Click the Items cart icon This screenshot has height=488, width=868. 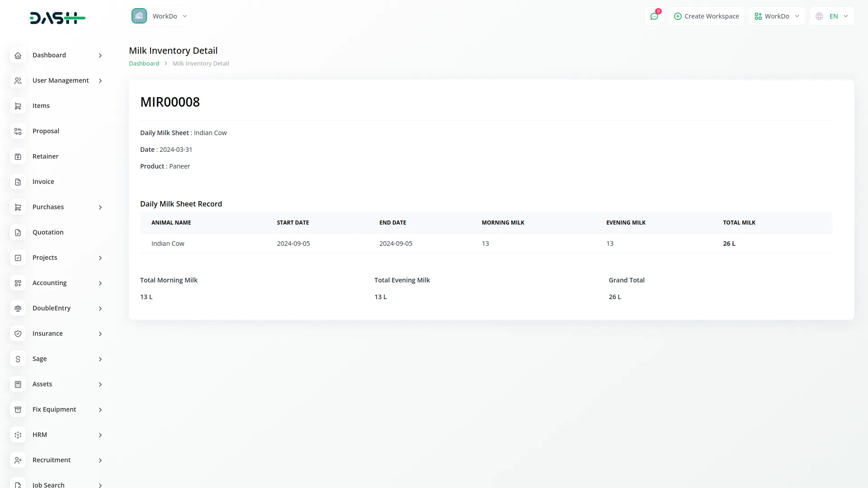coord(18,106)
